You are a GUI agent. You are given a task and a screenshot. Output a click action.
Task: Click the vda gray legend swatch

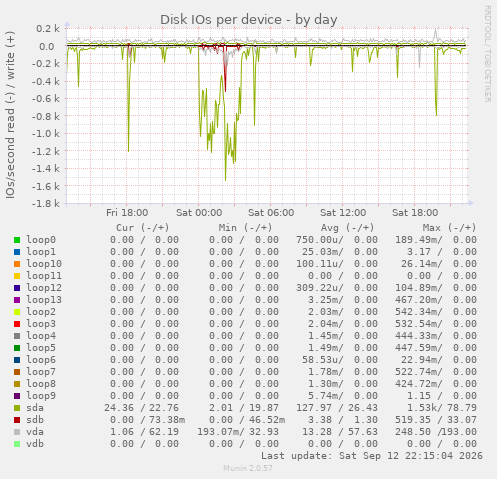point(17,432)
